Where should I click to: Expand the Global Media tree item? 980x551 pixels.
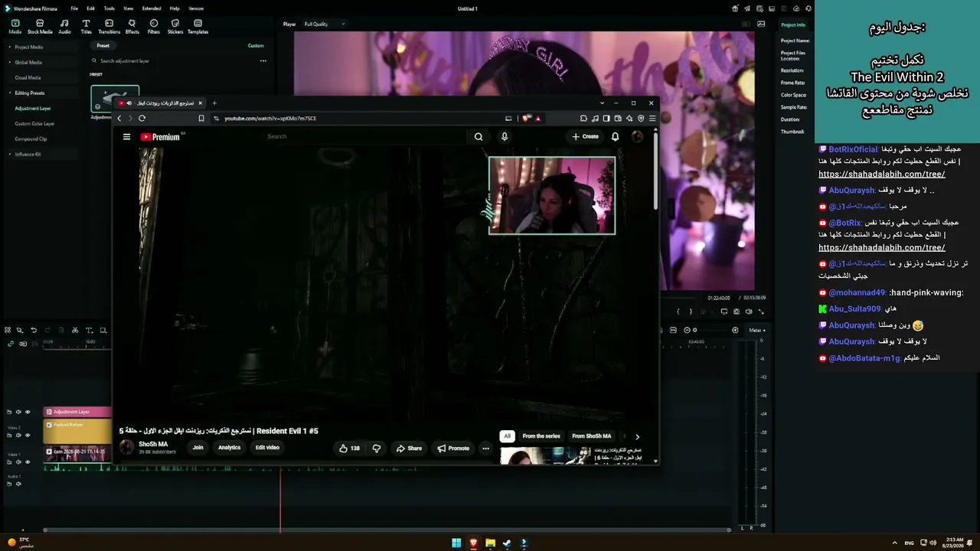pyautogui.click(x=10, y=62)
